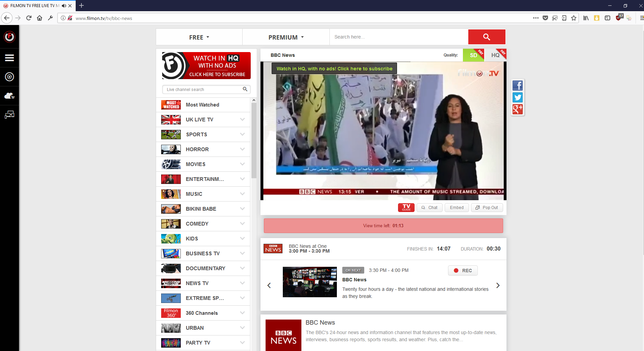Open the hamburger menu in left sidebar
This screenshot has width=644, height=351.
tap(9, 57)
